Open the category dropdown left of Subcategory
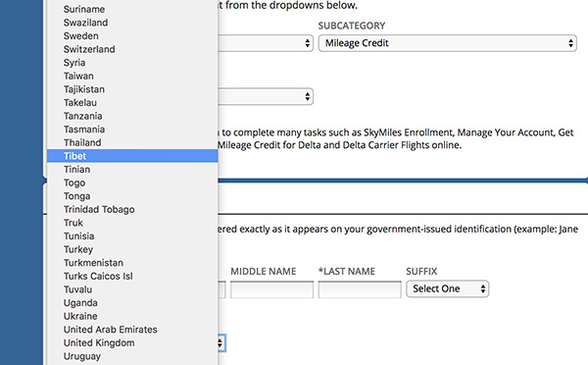Screen dimensions: 588x365 point(266,43)
